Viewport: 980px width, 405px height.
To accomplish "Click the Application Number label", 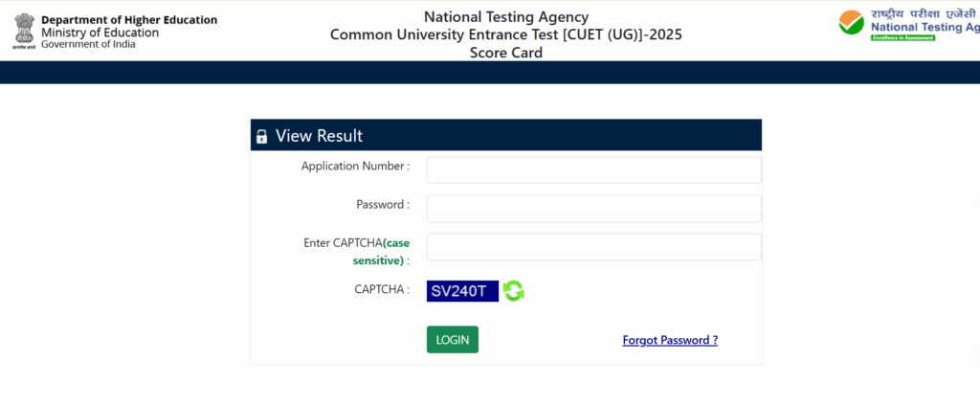I will [356, 167].
